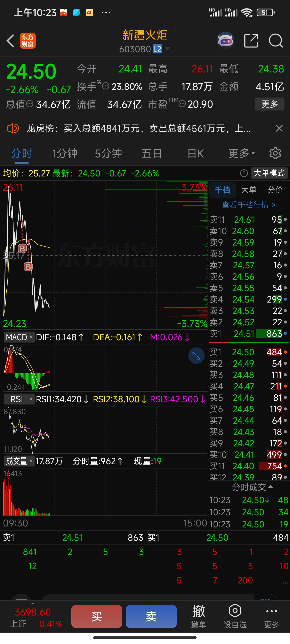Open chart settings gear icon
The height and width of the screenshot is (644, 290).
[x=275, y=153]
